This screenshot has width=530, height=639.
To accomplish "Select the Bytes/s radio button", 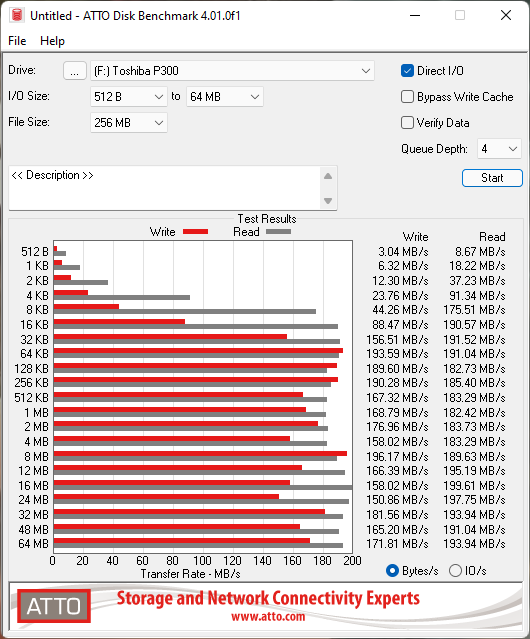I will (x=392, y=571).
